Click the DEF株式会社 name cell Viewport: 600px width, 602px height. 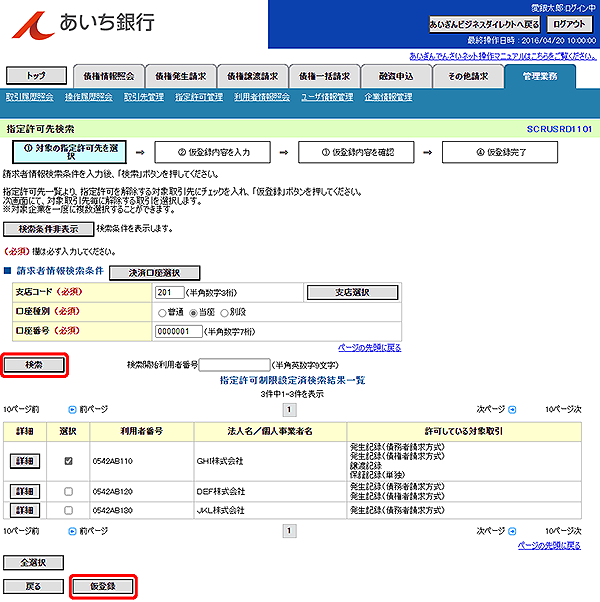pyautogui.click(x=270, y=491)
